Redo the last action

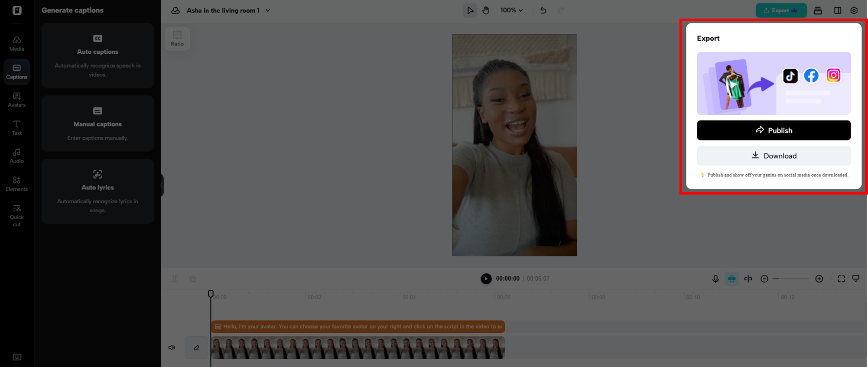pos(561,10)
